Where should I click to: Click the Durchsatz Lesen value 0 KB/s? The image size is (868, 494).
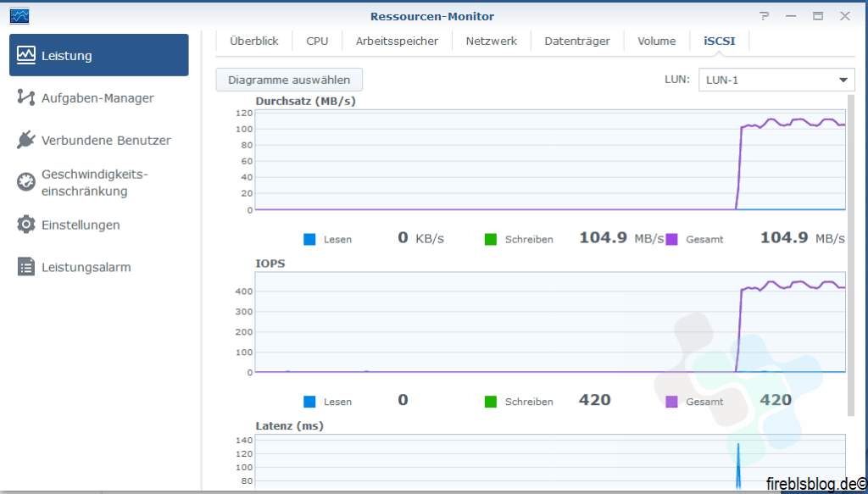point(420,238)
